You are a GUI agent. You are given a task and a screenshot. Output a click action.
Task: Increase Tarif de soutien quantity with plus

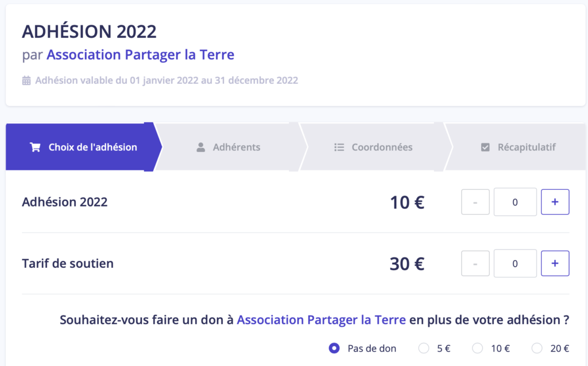click(555, 263)
